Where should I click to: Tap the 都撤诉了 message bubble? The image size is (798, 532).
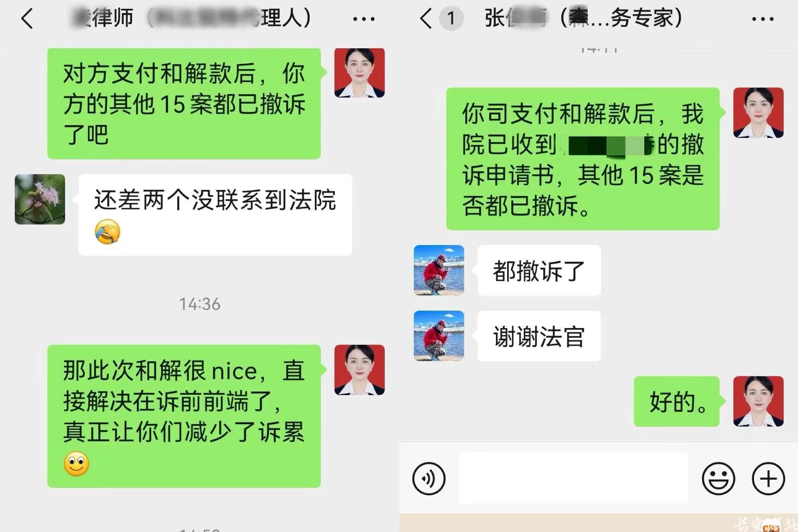pos(539,270)
